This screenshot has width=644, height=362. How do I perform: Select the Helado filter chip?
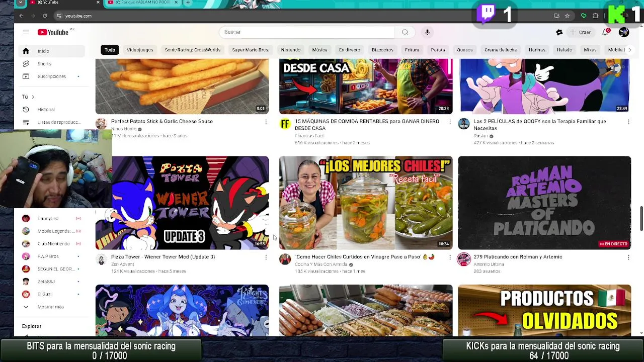point(565,50)
